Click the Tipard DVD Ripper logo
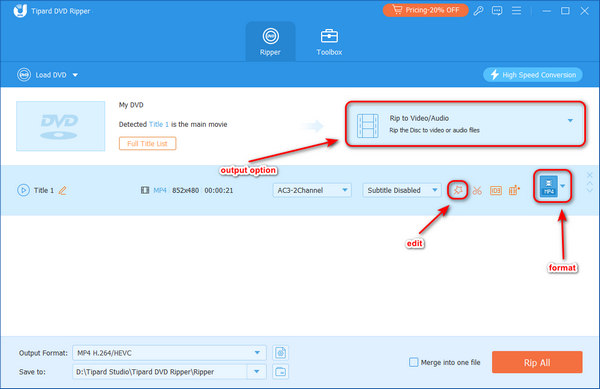This screenshot has height=389, width=600. click(20, 11)
